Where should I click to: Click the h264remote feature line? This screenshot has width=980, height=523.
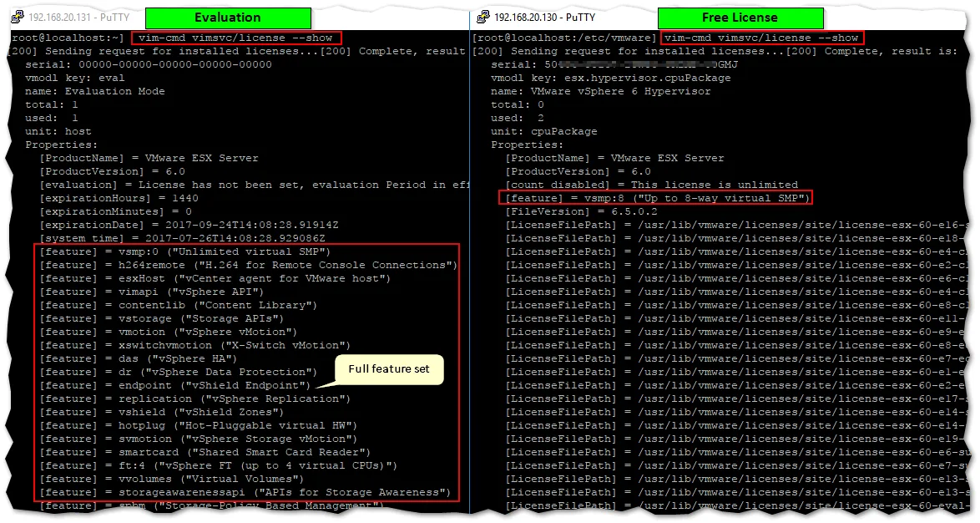tap(248, 265)
